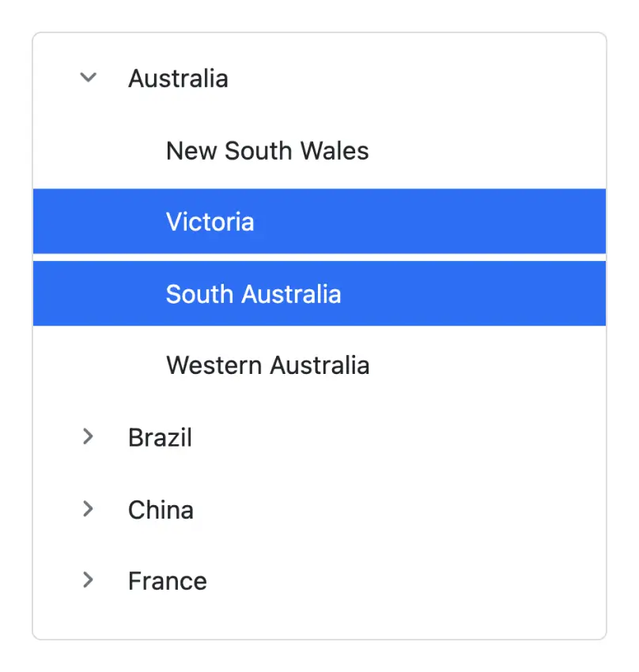The width and height of the screenshot is (639, 672).
Task: Click the down arrow beside Australia
Action: [89, 78]
